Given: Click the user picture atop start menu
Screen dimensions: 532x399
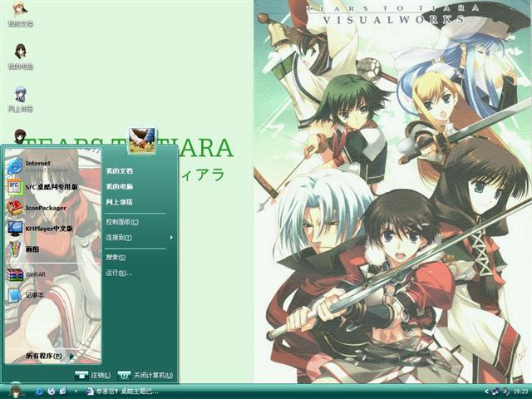Looking at the screenshot, I should pyautogui.click(x=142, y=140).
